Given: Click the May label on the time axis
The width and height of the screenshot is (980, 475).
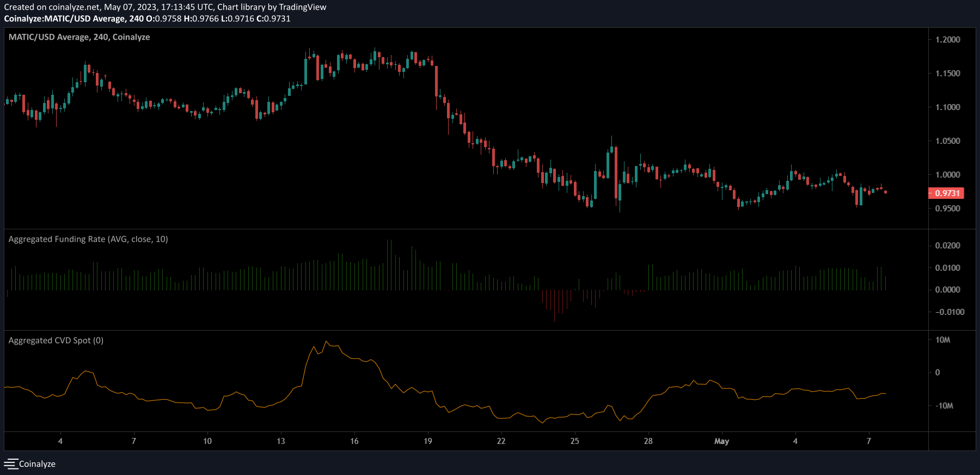Looking at the screenshot, I should (x=721, y=441).
